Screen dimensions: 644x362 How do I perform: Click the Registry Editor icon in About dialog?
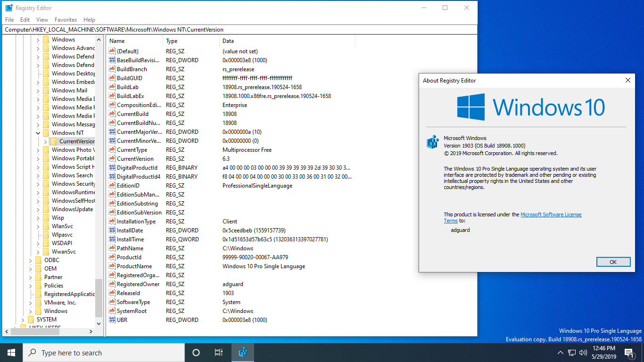pyautogui.click(x=432, y=142)
